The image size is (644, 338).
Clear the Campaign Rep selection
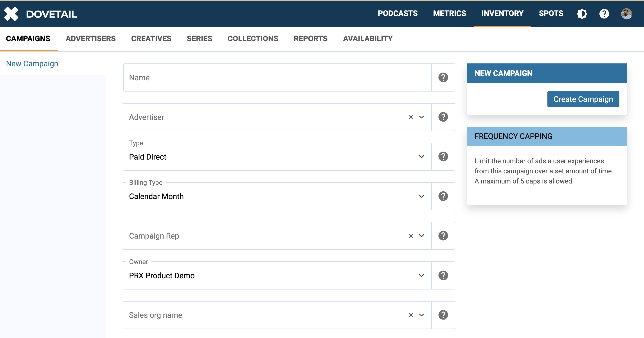pos(411,236)
